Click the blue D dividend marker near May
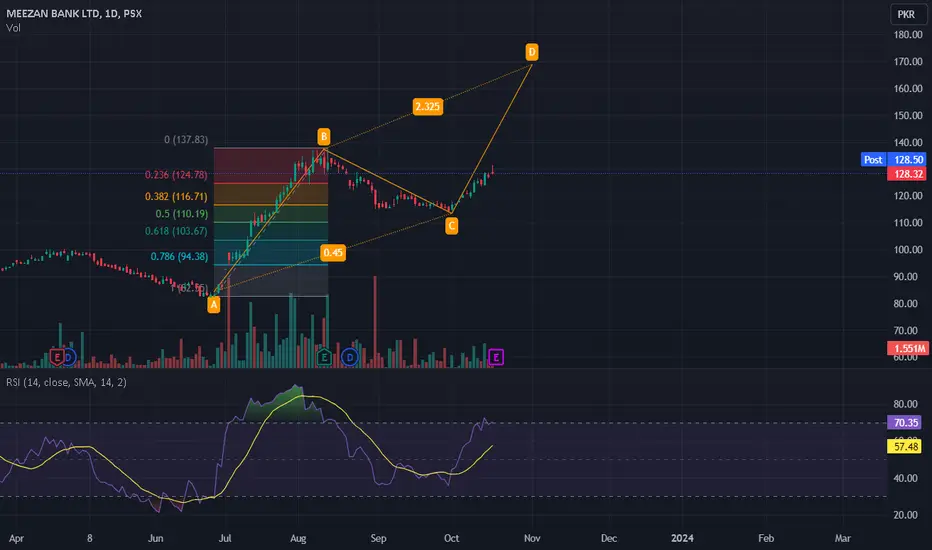 70,357
